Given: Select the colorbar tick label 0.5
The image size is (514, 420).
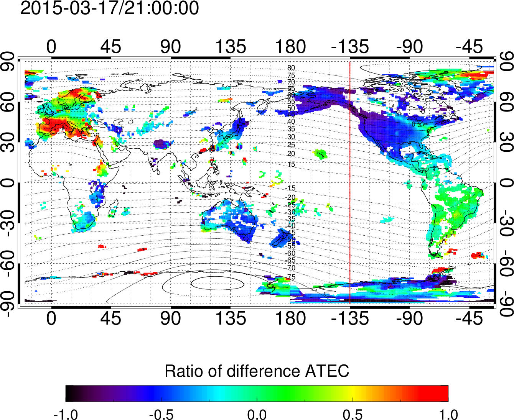Looking at the screenshot, I should tap(353, 414).
